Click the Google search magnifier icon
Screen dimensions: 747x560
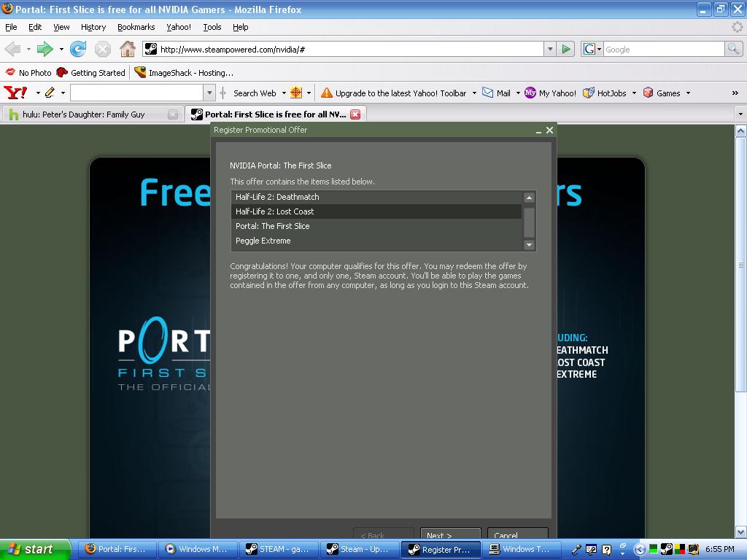point(733,49)
